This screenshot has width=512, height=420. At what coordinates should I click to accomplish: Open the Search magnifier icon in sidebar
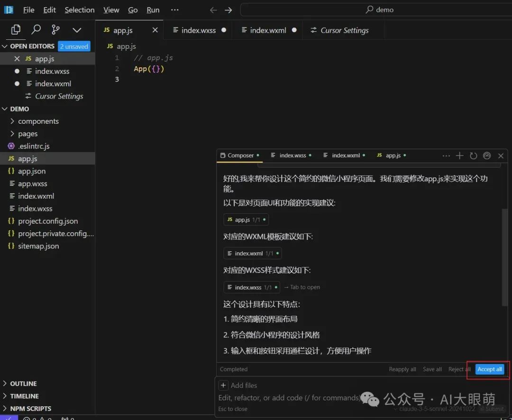(x=36, y=30)
